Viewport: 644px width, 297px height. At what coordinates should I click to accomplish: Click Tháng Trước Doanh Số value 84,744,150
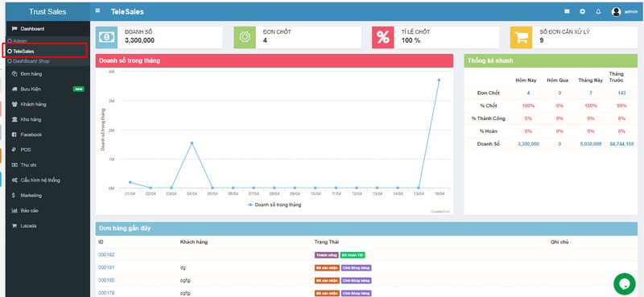coord(621,144)
